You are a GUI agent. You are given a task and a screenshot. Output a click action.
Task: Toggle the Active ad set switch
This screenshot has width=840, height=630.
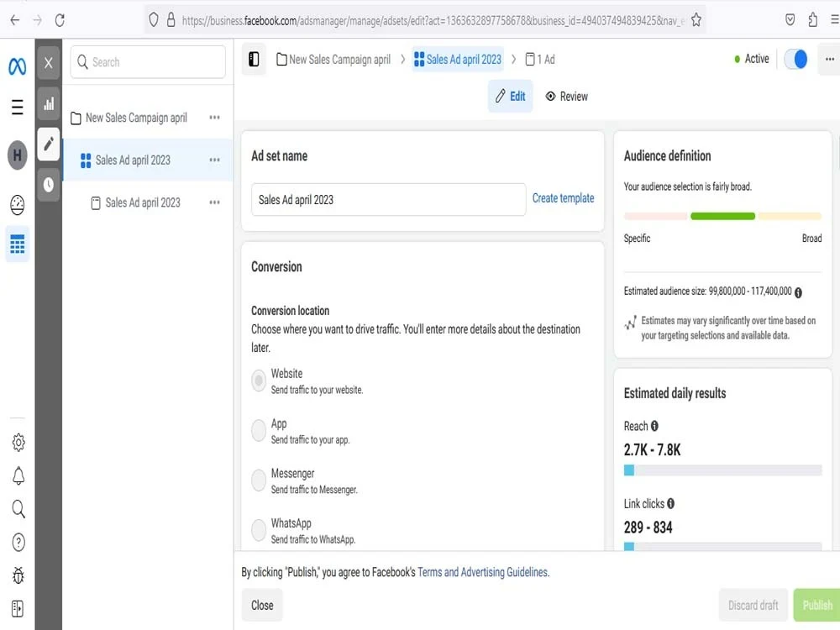(x=795, y=59)
